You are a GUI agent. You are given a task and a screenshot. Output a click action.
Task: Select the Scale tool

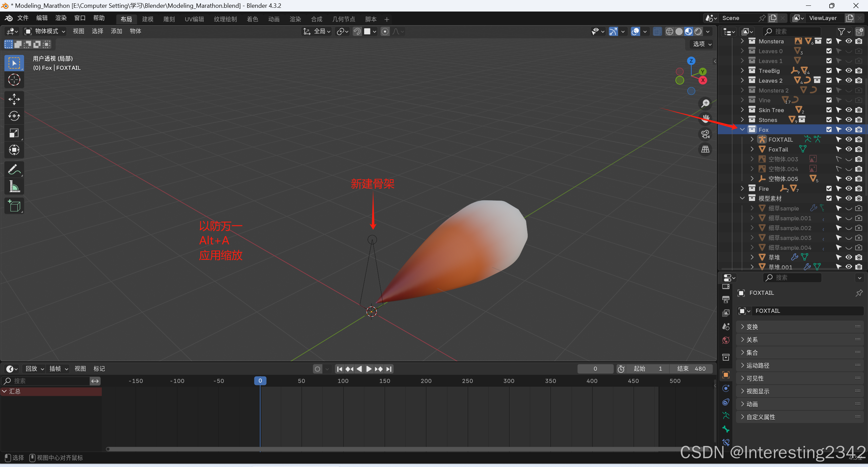point(14,133)
